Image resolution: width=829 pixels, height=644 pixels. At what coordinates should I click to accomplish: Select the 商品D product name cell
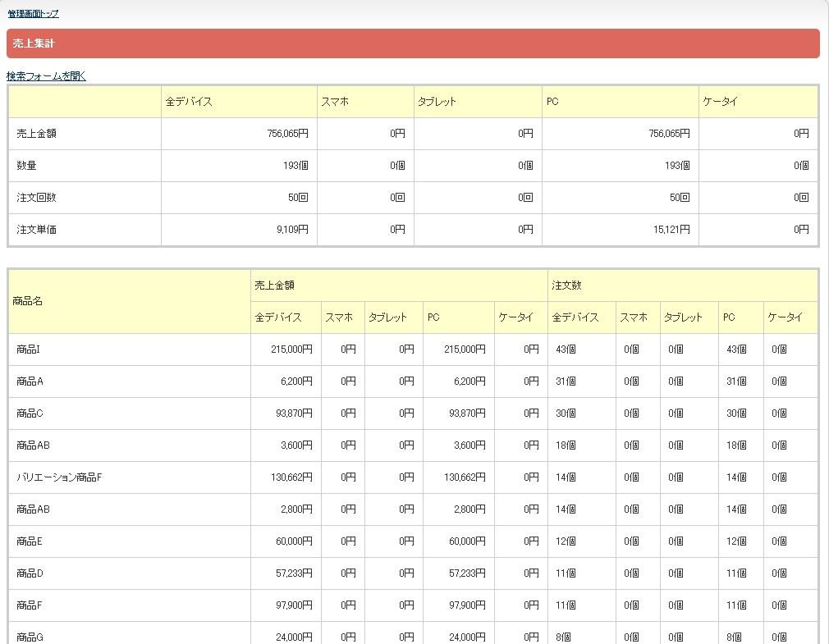pyautogui.click(x=30, y=573)
